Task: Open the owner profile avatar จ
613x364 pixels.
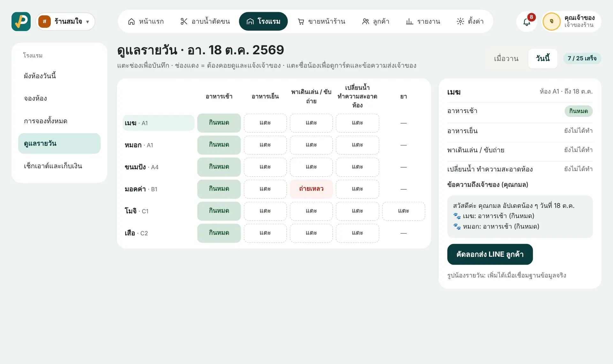Action: 551,21
